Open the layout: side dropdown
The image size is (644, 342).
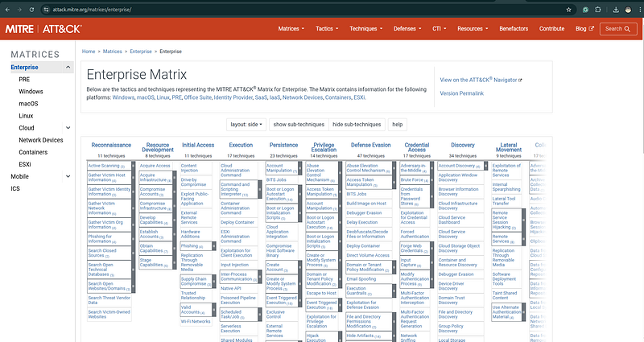246,125
